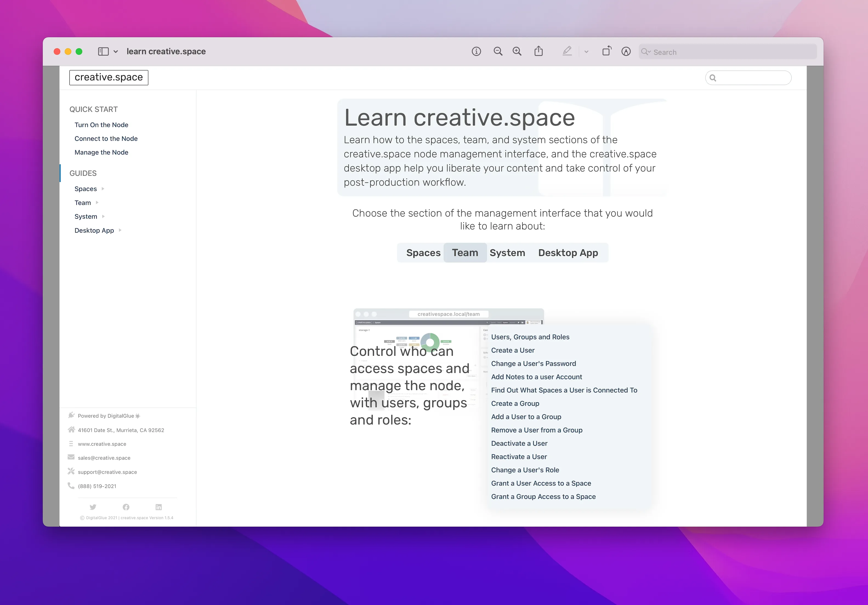Show the document info inspector
This screenshot has width=868, height=605.
point(476,52)
